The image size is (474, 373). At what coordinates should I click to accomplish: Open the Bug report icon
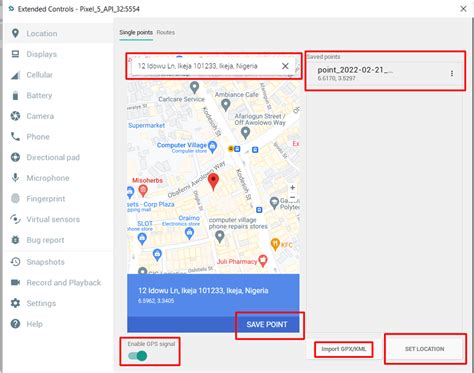(x=15, y=240)
